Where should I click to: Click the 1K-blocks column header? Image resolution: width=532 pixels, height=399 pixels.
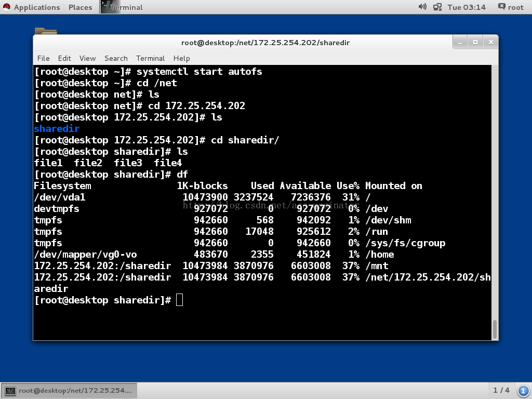click(202, 186)
